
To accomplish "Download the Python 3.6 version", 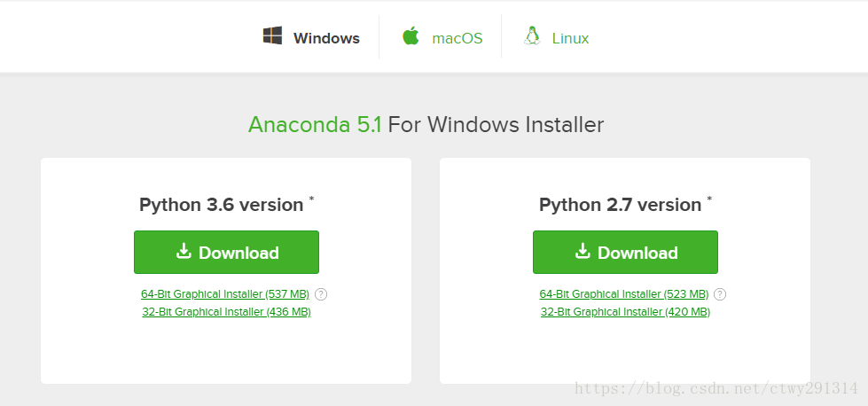I will 226,253.
